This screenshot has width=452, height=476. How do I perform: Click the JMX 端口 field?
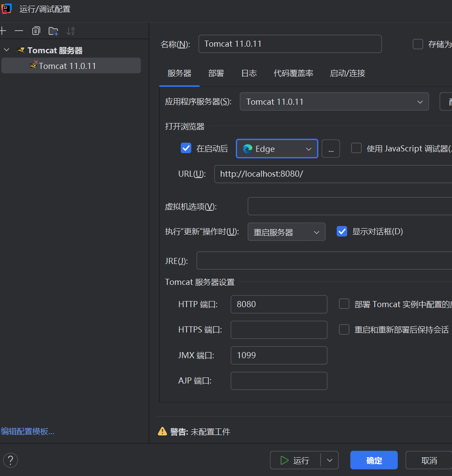(279, 355)
